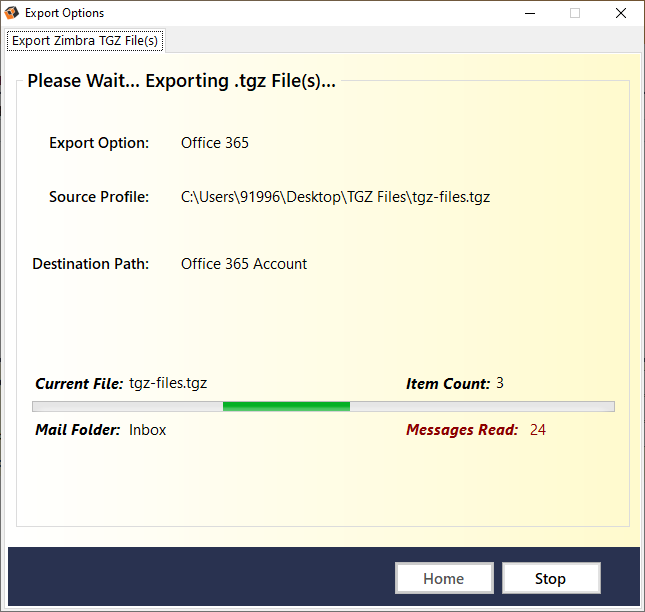This screenshot has height=612, width=645.
Task: Select the source profile file path
Action: point(335,197)
